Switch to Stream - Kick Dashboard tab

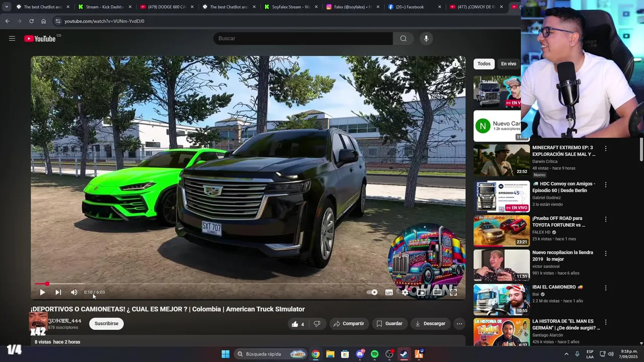(x=105, y=7)
